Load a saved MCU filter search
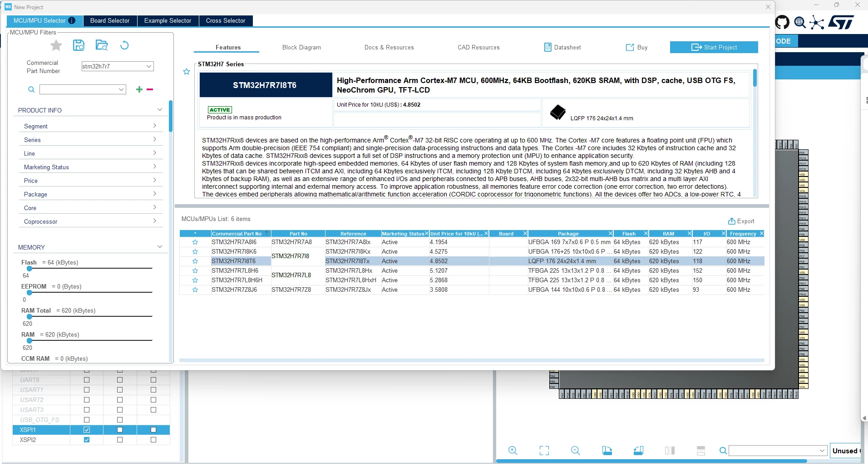Viewport: 868px width, 466px height. (102, 45)
